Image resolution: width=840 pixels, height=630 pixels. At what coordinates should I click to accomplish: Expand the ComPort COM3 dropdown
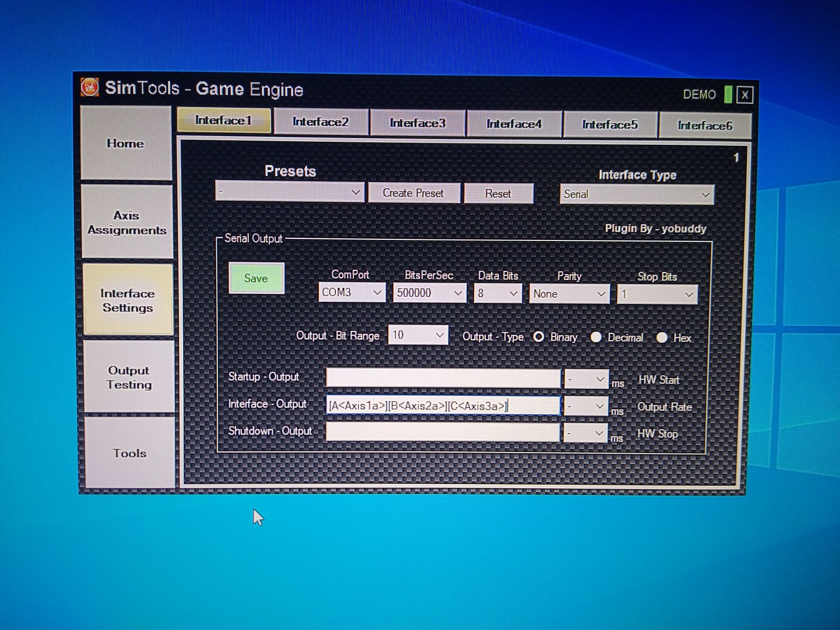[352, 292]
